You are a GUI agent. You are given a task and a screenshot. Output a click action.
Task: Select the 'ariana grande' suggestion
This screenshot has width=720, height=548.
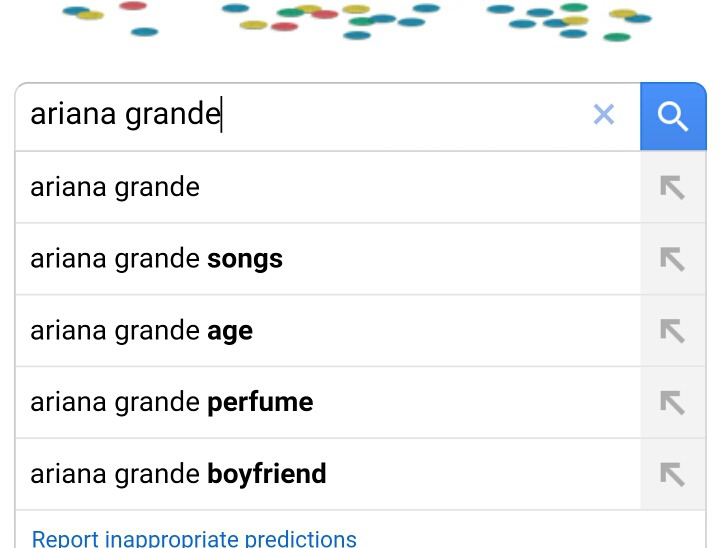328,187
